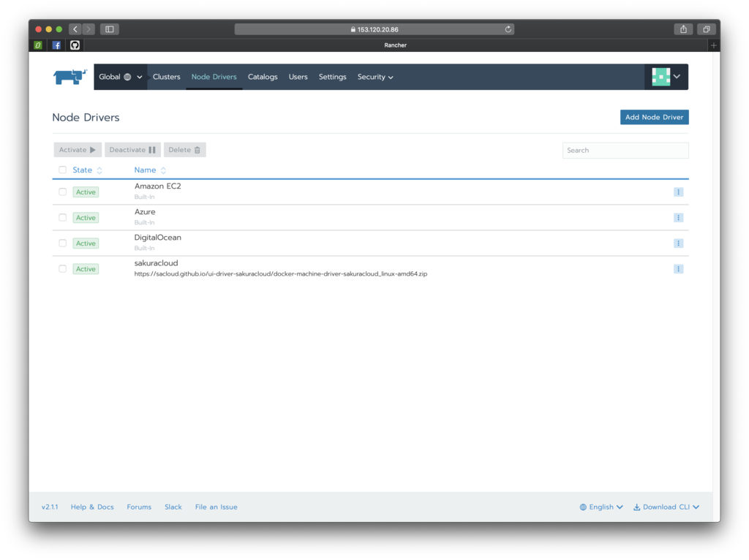
Task: Open the Users tab
Action: coord(298,77)
